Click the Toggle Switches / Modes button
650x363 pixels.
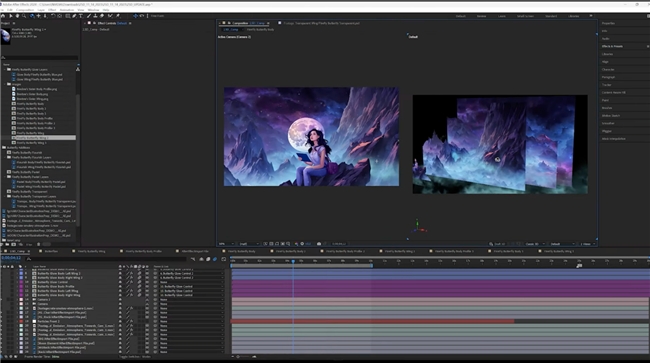pos(135,357)
